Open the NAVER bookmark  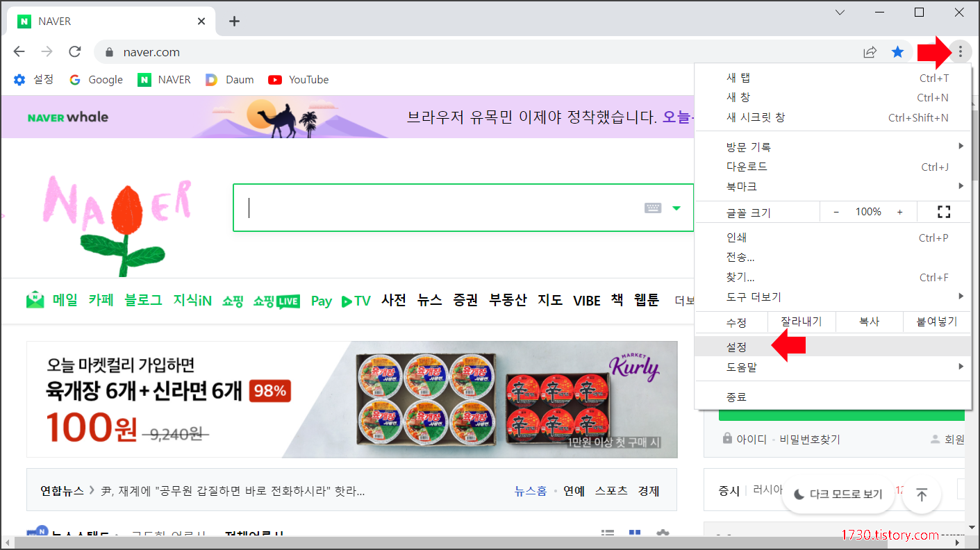click(x=164, y=79)
